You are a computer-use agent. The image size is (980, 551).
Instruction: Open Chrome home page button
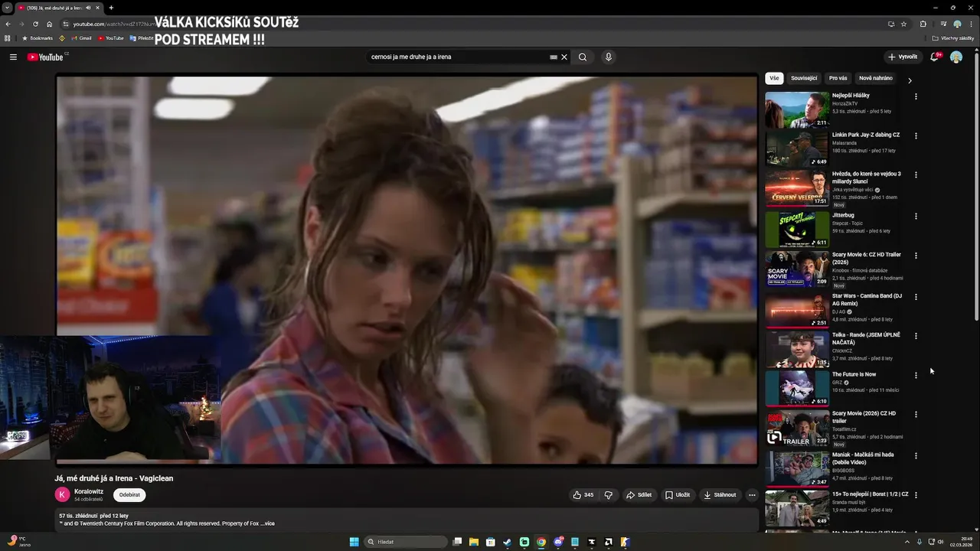point(49,24)
